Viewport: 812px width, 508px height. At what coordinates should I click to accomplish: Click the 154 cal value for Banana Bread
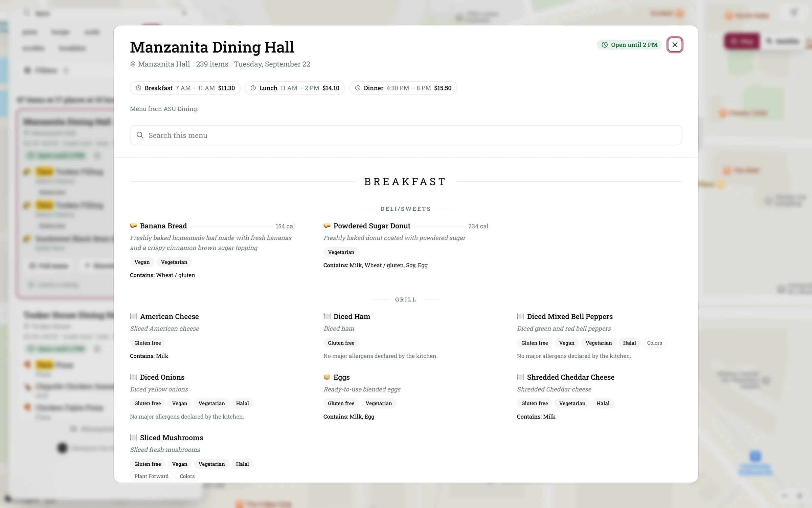(x=285, y=226)
